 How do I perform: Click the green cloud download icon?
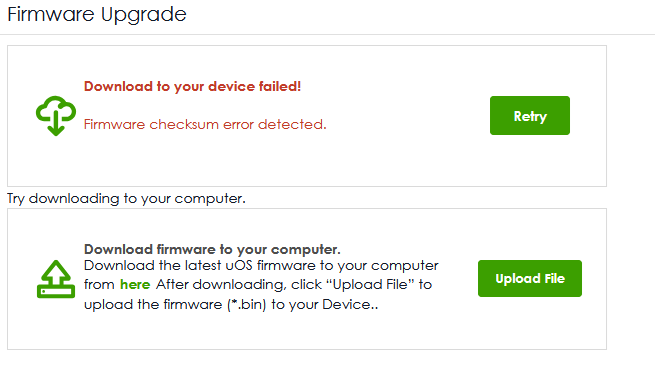(56, 116)
